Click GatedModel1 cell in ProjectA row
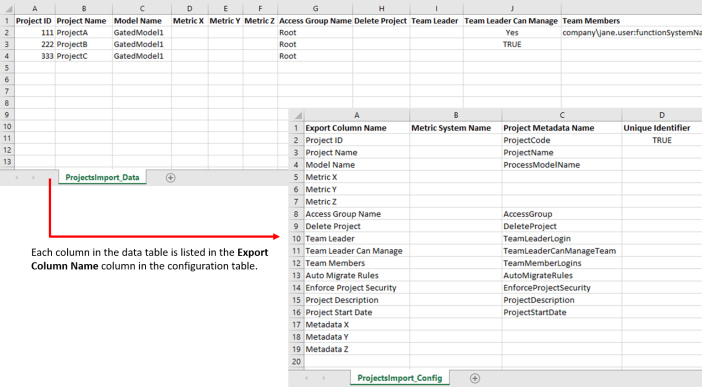The width and height of the screenshot is (702, 387). pos(142,33)
